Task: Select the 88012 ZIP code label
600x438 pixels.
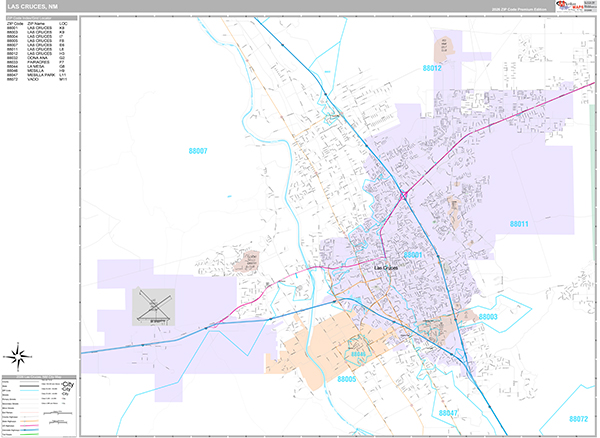Action: tap(432, 69)
